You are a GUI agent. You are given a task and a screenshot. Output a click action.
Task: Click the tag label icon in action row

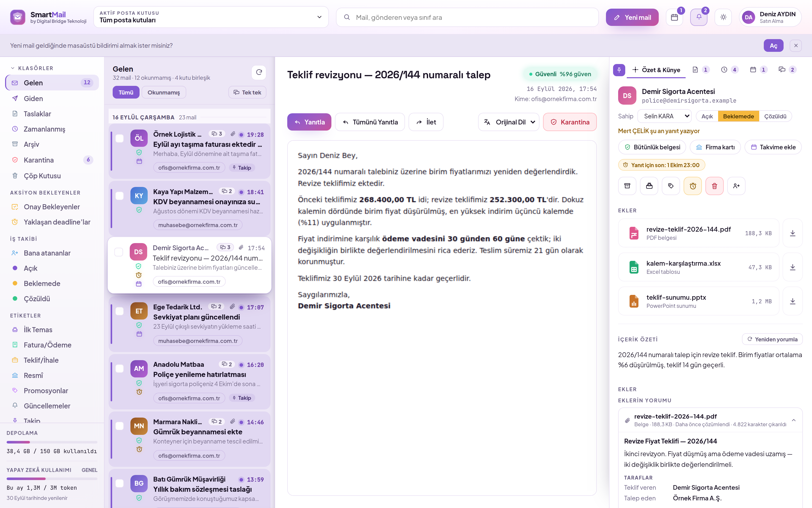[x=671, y=186]
